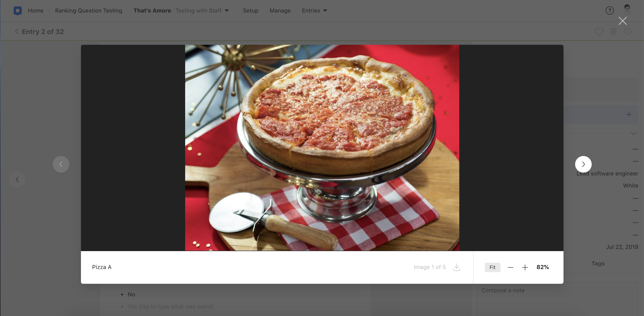Go back via Entry 2 of 32 chevron
644x316 pixels.
(x=17, y=32)
